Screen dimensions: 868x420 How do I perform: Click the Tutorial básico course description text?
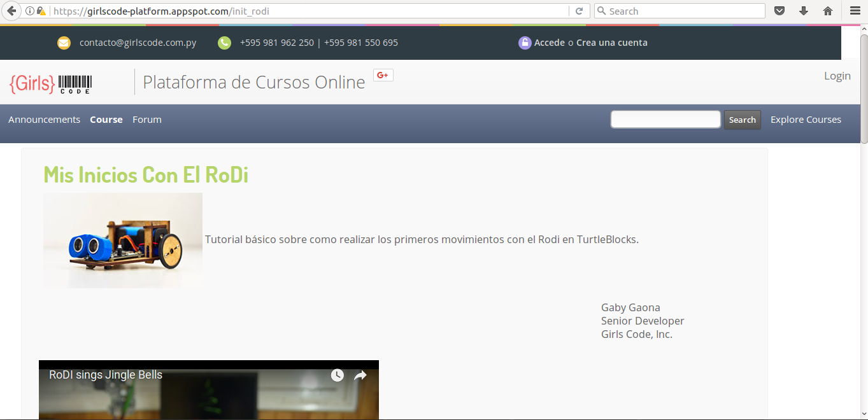coord(422,239)
